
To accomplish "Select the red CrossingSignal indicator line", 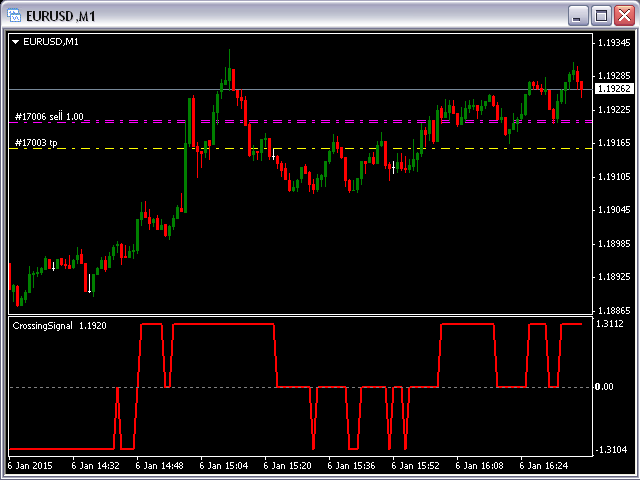I will [x=220, y=324].
